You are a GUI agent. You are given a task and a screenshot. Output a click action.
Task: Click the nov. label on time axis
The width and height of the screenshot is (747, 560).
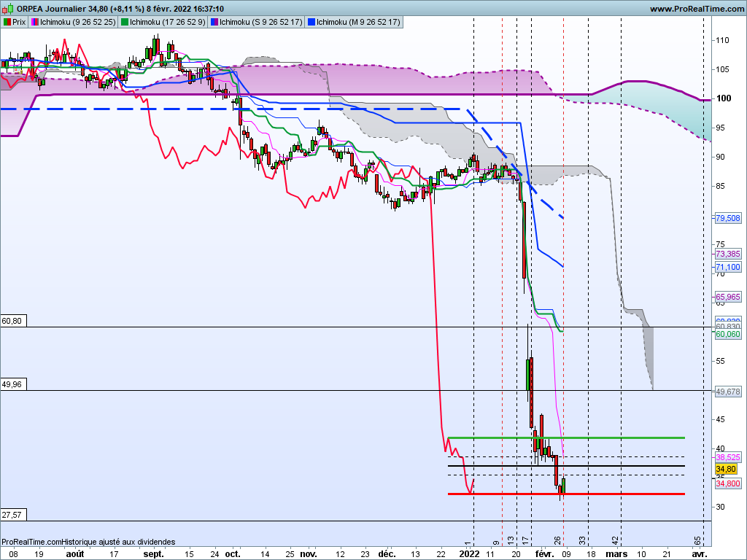coord(309,554)
